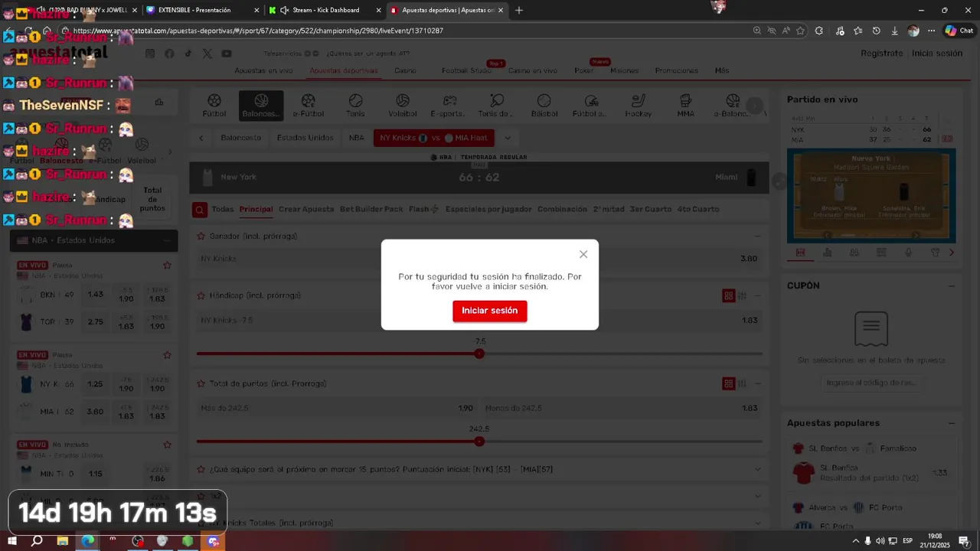This screenshot has width=980, height=551.
Task: Close the session expired dialog
Action: pyautogui.click(x=583, y=254)
